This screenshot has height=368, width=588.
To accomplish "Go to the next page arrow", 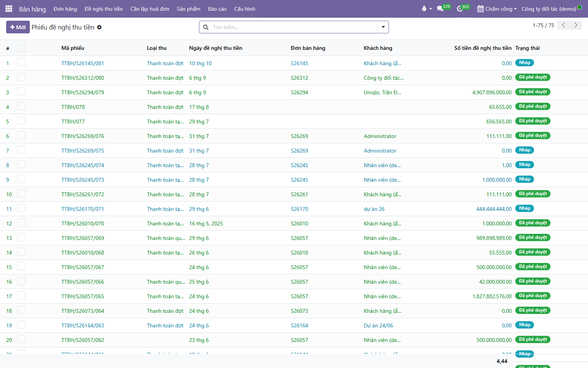I will click(576, 25).
